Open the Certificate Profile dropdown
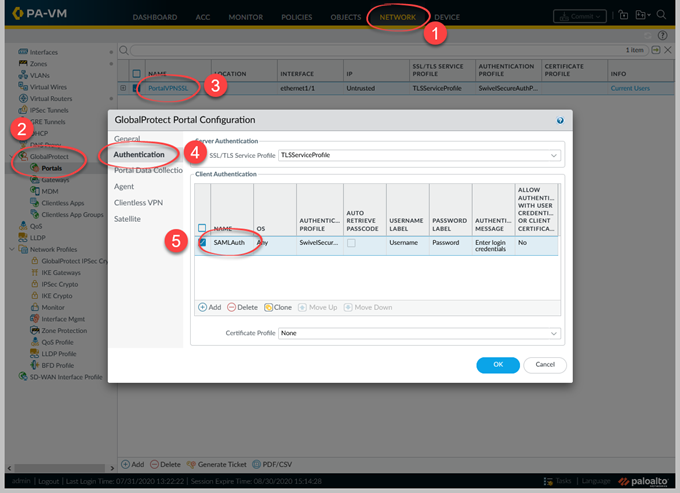The height and width of the screenshot is (493, 680). click(x=554, y=333)
